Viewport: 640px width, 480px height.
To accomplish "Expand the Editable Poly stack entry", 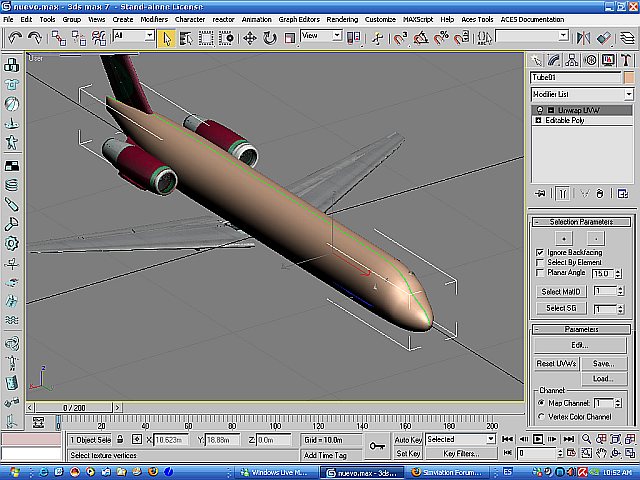I will coord(538,120).
